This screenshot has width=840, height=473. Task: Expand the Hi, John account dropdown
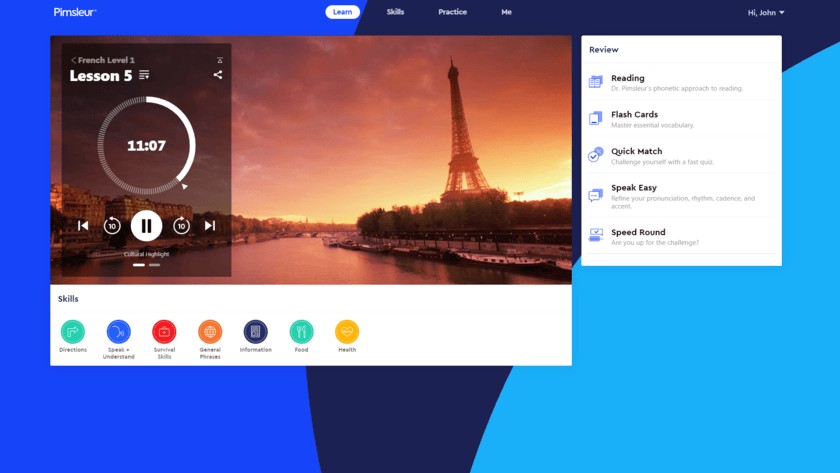[x=766, y=12]
